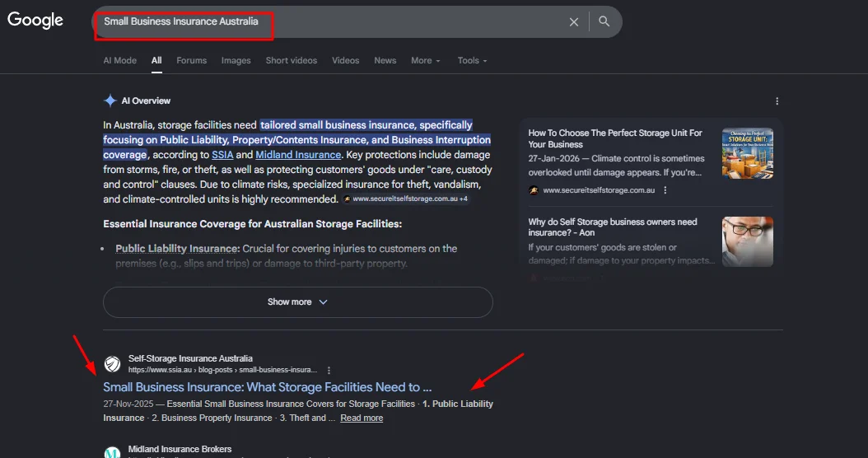Click the magnifying glass search icon

pyautogui.click(x=604, y=21)
